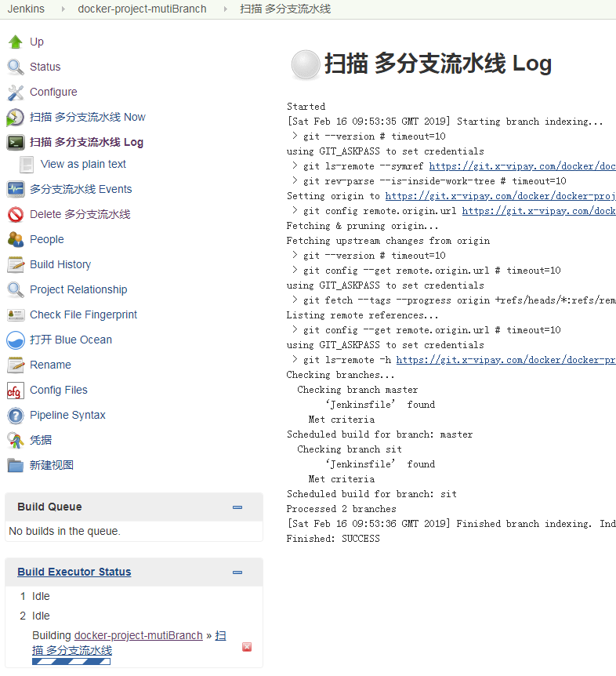
Task: Trigger 扫描 多分支流水线 Now
Action: tap(88, 118)
